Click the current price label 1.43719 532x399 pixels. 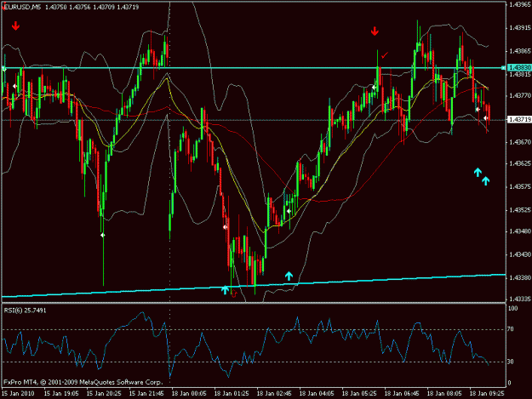(519, 119)
